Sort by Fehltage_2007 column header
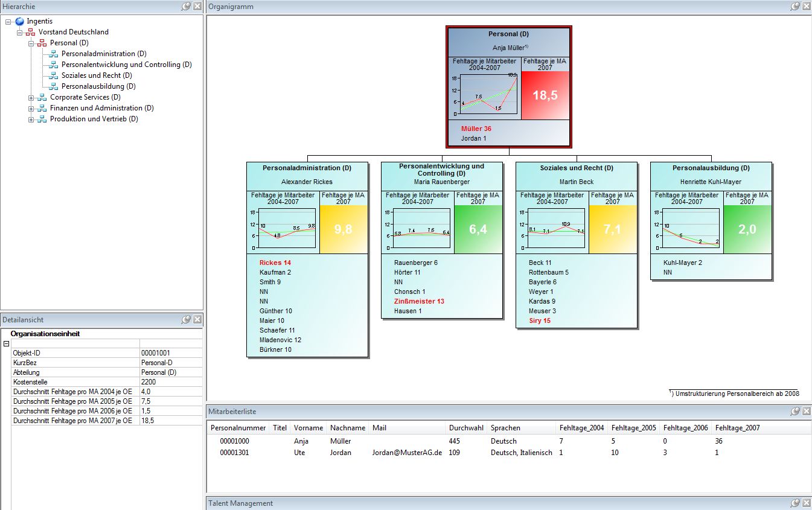Screen dimensions: 812x510 pyautogui.click(x=737, y=428)
